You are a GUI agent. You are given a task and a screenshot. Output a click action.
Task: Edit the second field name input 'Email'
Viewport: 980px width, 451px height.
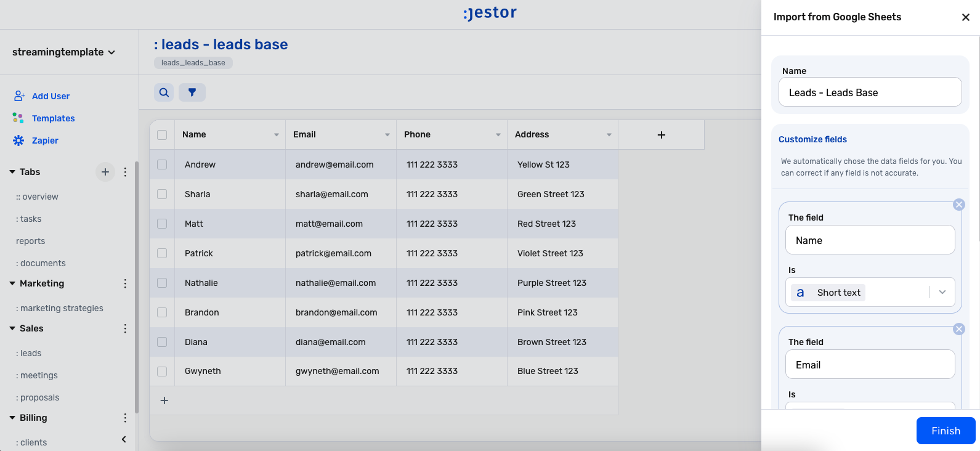[870, 364]
